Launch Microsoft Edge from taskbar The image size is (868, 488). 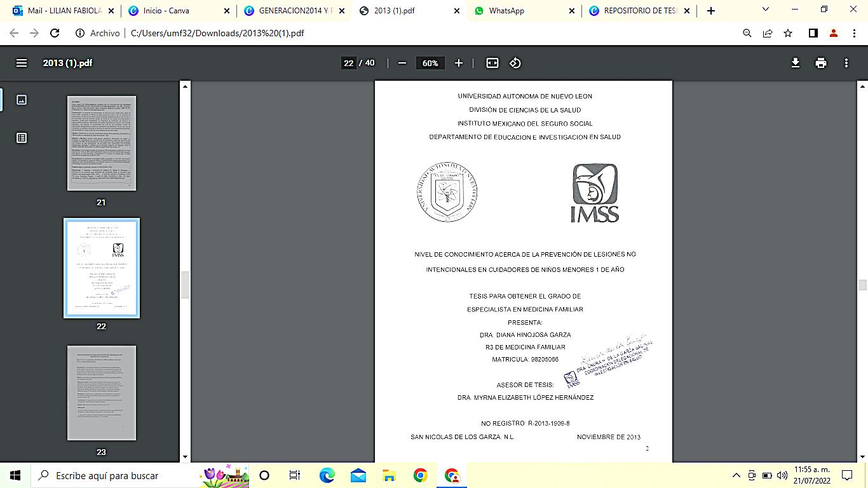[x=327, y=475]
